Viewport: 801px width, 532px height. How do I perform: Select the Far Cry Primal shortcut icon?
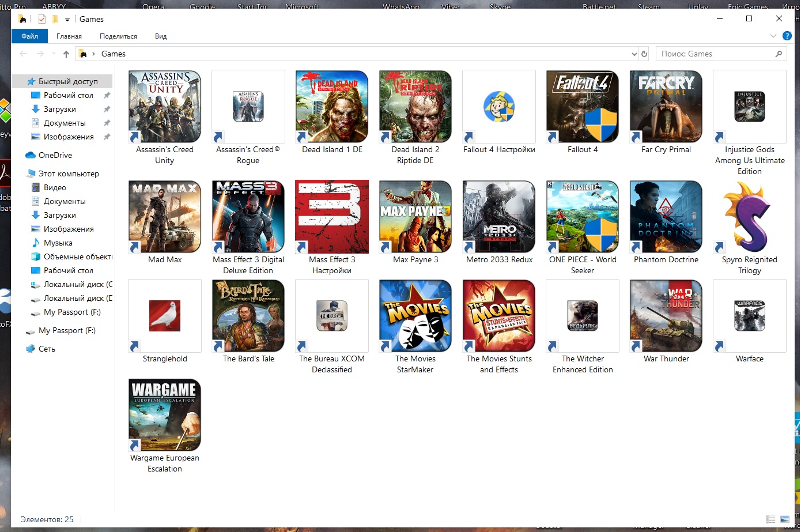click(x=666, y=107)
